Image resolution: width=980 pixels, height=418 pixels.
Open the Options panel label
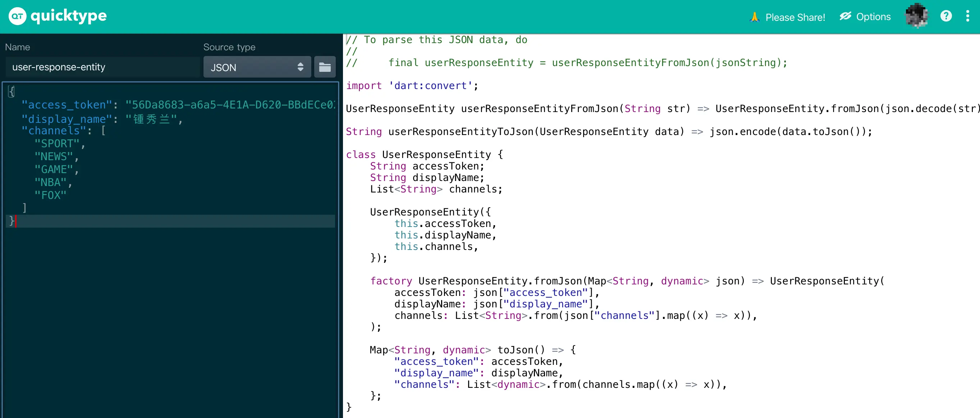click(874, 17)
